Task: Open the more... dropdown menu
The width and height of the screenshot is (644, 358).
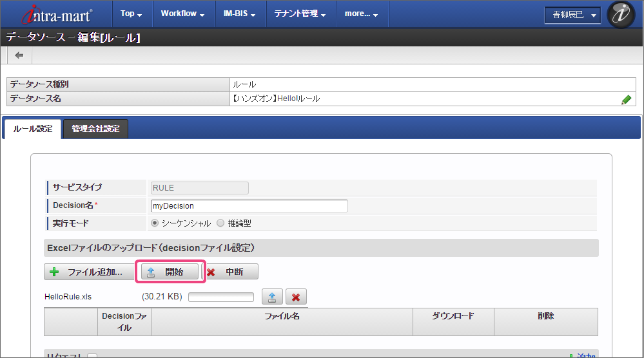Action: tap(362, 14)
